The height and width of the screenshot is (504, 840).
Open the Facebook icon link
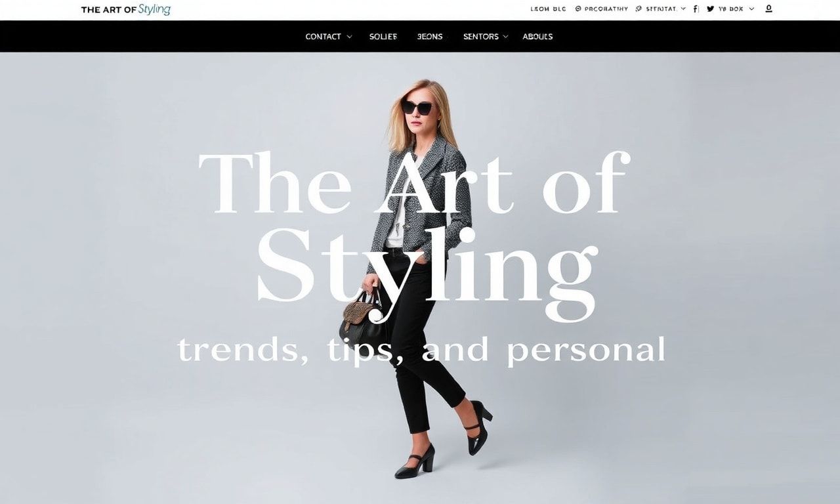(696, 9)
